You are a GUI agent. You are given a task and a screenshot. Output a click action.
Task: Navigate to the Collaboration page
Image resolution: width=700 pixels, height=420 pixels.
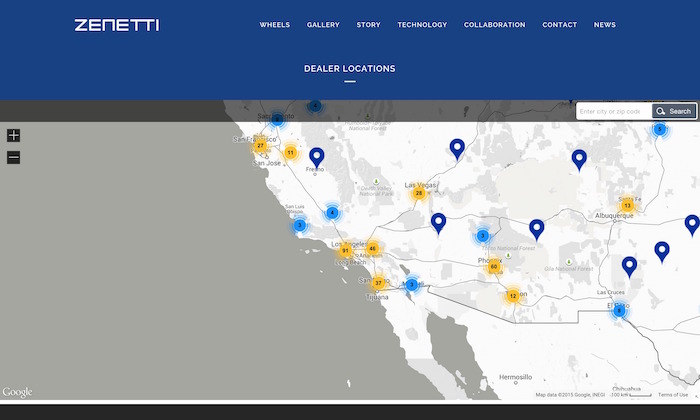click(494, 25)
